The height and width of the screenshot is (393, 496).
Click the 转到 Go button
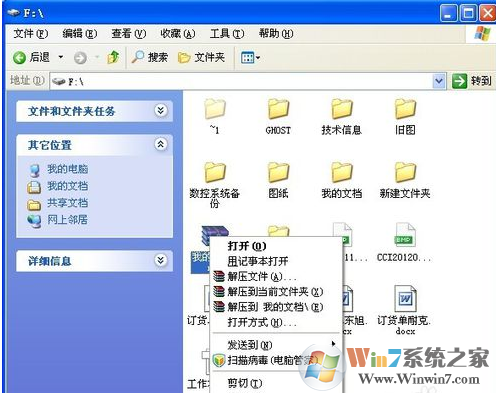[x=471, y=81]
